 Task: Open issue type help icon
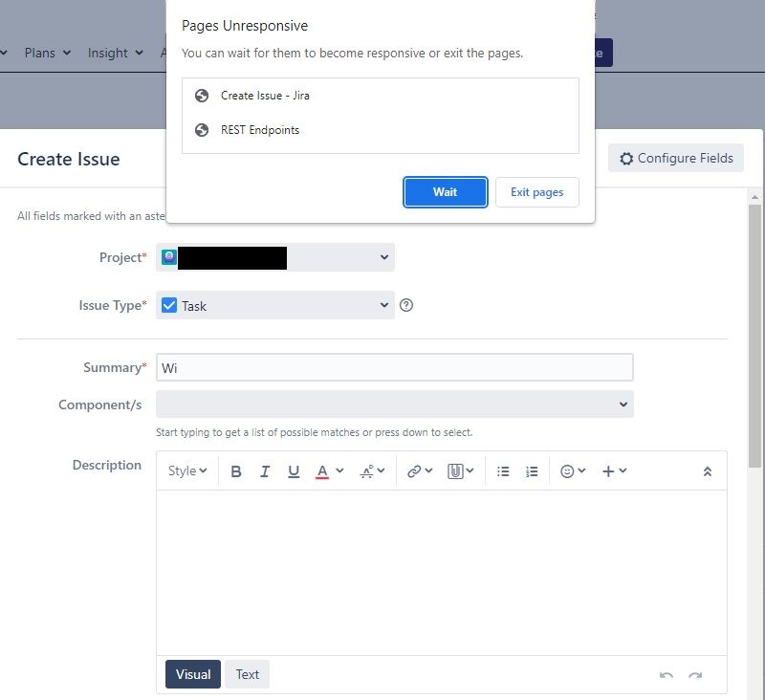click(x=405, y=305)
